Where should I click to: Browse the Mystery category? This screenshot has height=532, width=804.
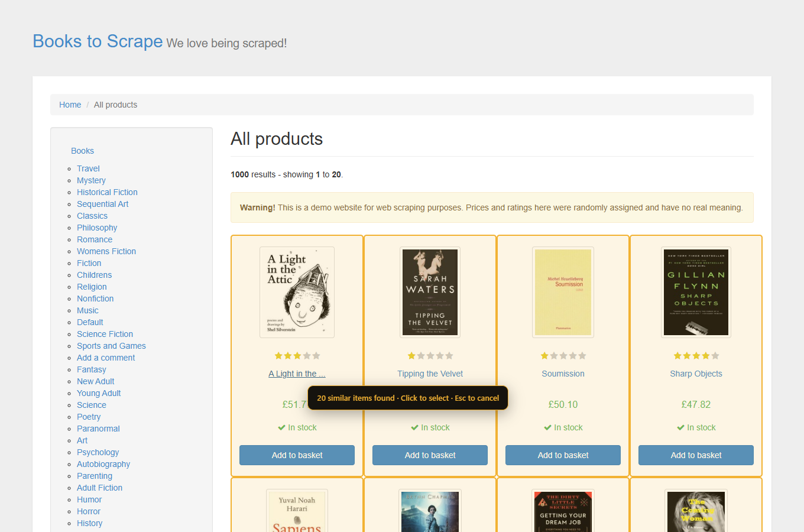(x=91, y=180)
